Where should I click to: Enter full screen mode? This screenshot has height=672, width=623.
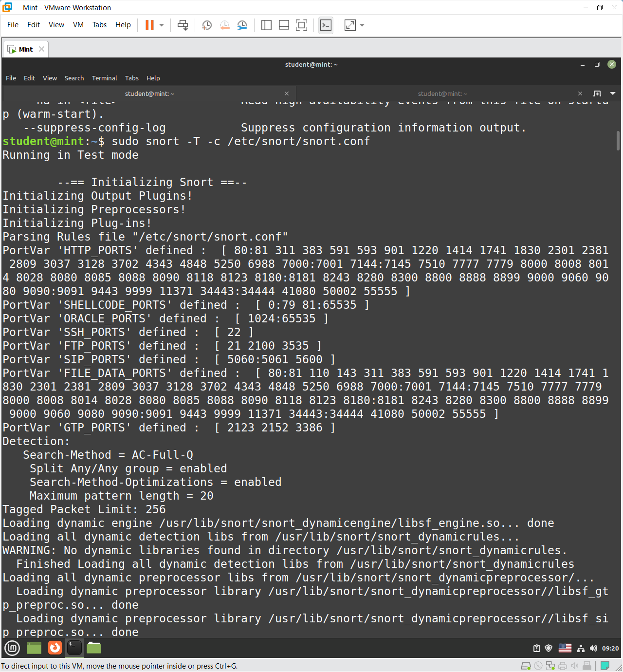[302, 25]
